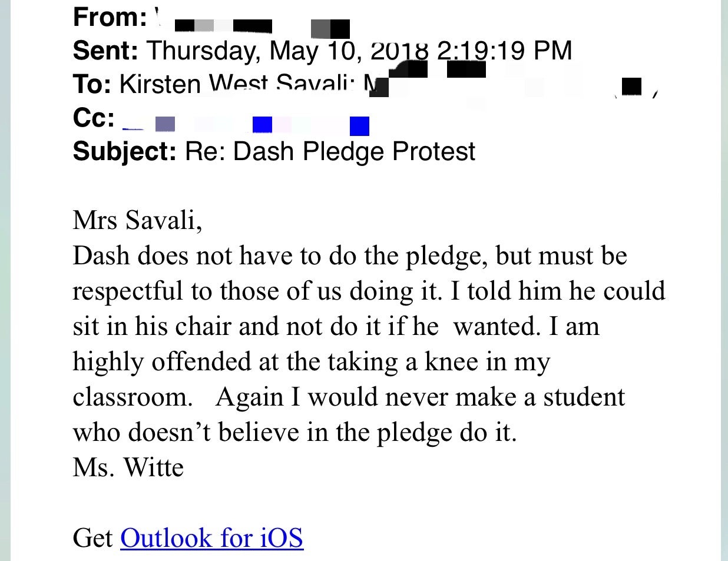Click the word classroom in the message body
The image size is (728, 561).
point(133,397)
